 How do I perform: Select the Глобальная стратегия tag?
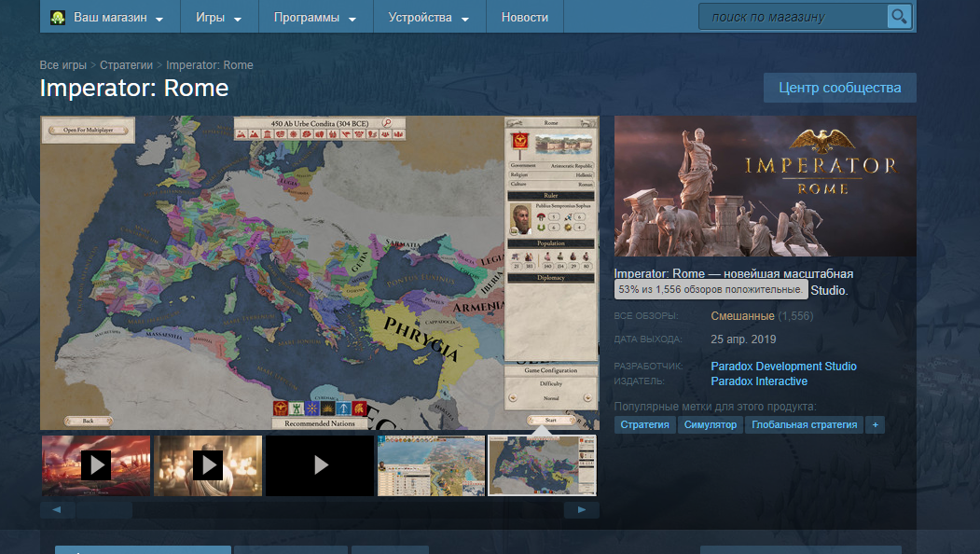804,424
